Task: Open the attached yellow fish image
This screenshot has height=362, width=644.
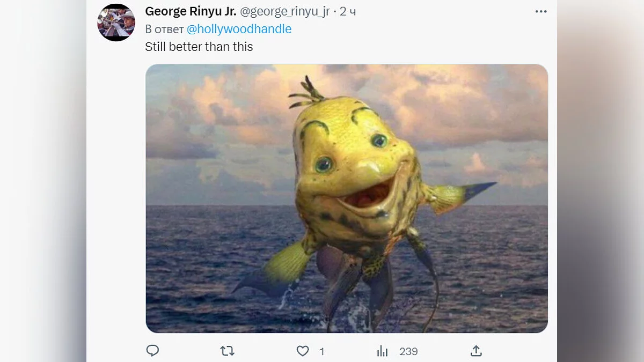Action: (347, 198)
